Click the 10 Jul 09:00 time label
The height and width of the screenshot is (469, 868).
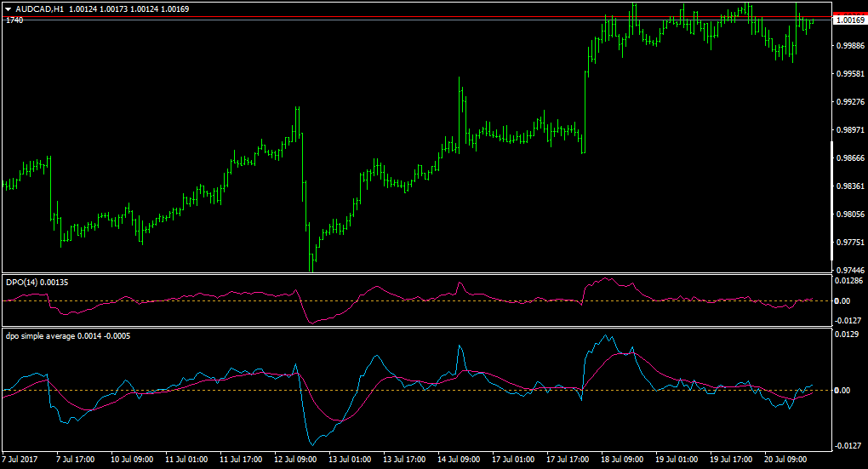coord(132,460)
